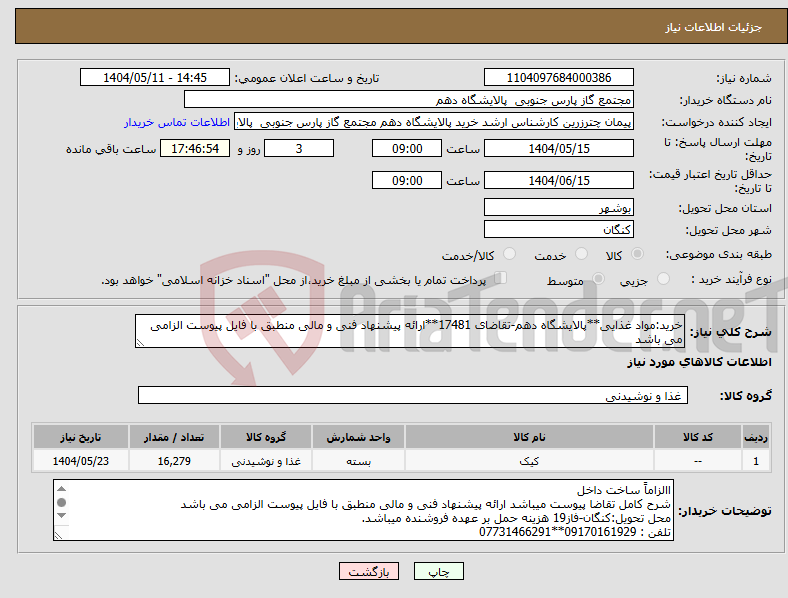788x598 pixels.
Task: Click the delivery city field کنگان
Action: tap(558, 230)
